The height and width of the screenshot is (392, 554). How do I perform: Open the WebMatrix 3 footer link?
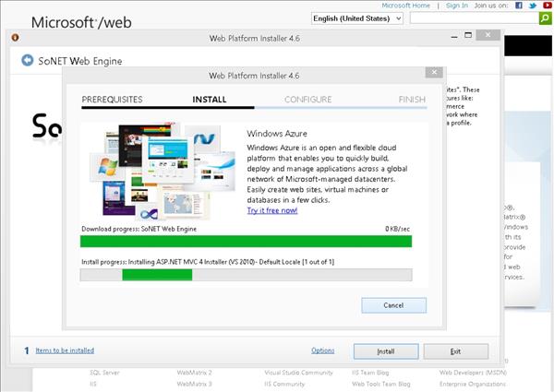[x=194, y=384]
